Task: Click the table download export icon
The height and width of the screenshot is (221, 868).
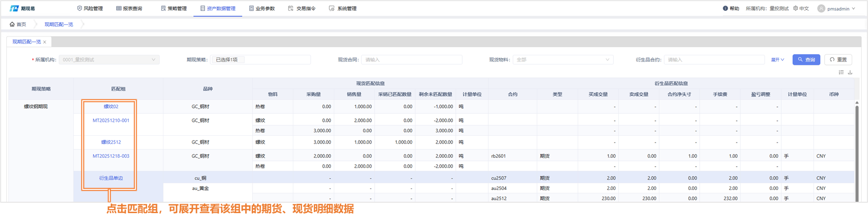Action: point(850,72)
